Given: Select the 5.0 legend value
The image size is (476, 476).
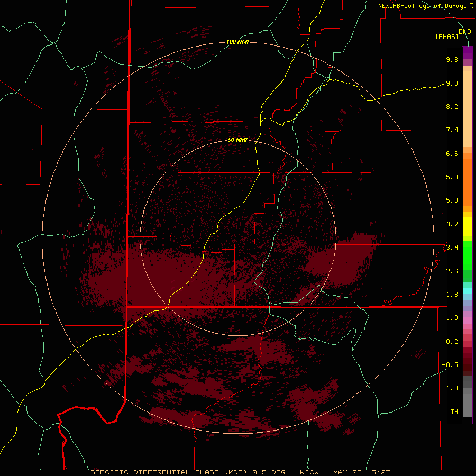Looking at the screenshot, I should coord(452,200).
